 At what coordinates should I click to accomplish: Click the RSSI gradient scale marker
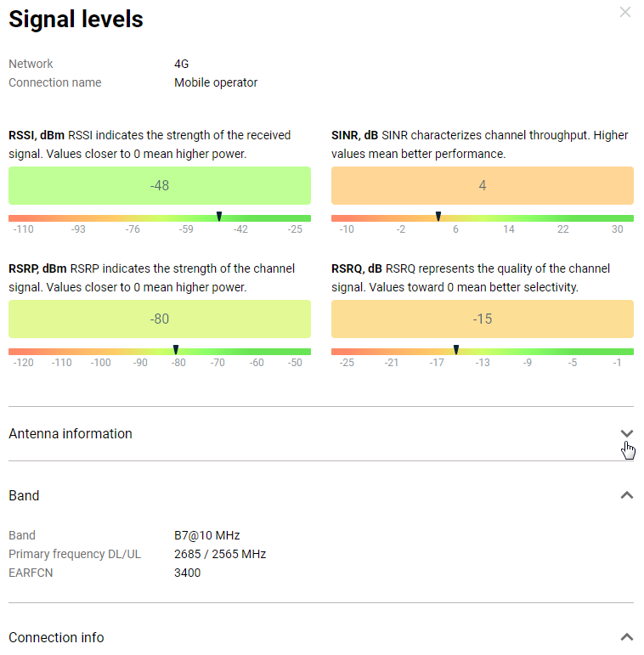pyautogui.click(x=219, y=217)
